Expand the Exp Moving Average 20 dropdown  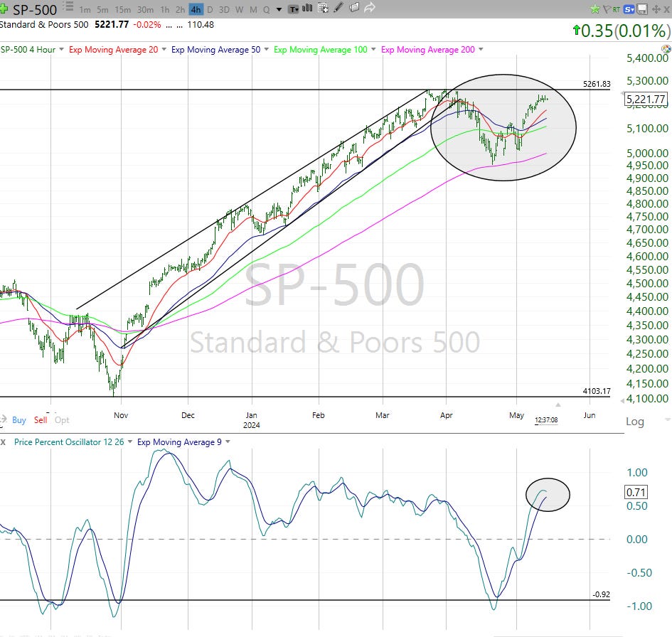point(164,50)
